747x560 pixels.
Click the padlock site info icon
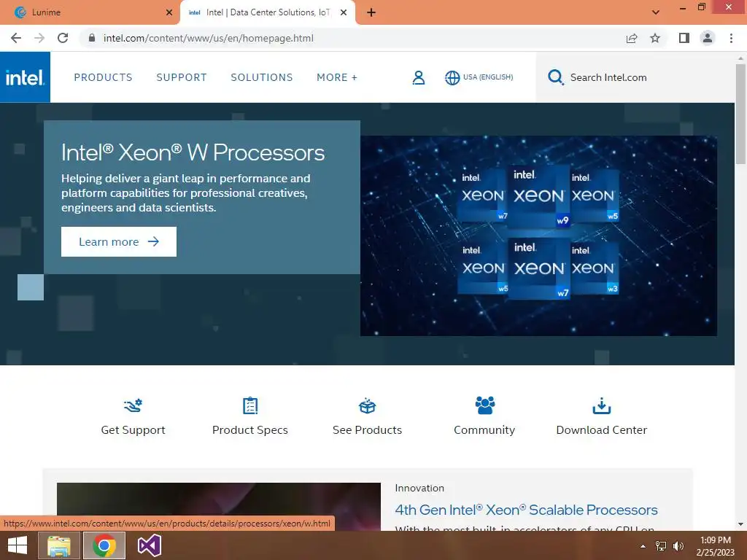92,38
